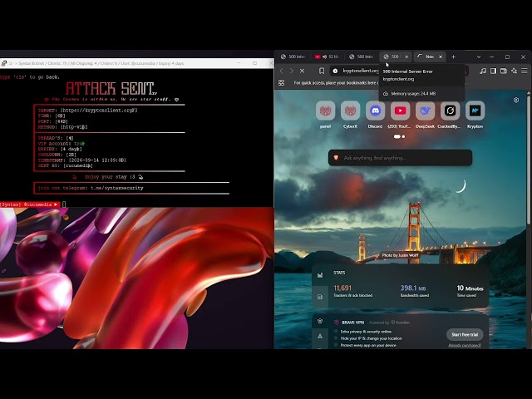Toggle the browser sidebar panel icon
The image size is (532, 399).
[x=493, y=71]
